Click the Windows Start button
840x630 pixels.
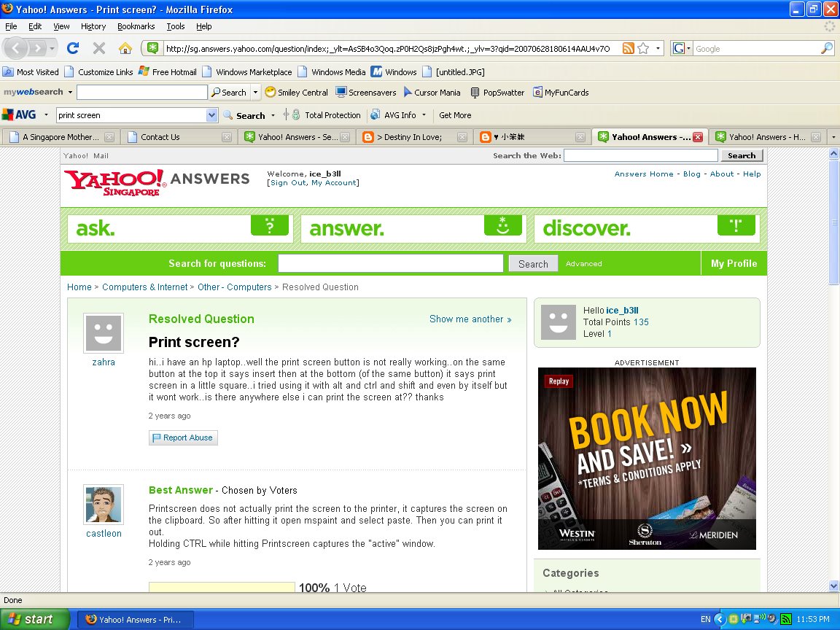tap(35, 619)
